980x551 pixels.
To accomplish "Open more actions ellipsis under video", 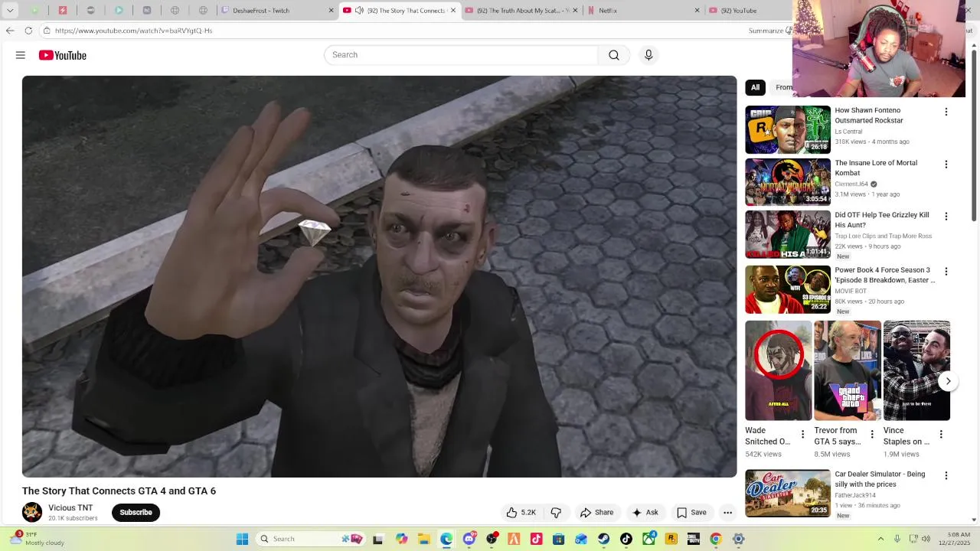I will (x=728, y=513).
